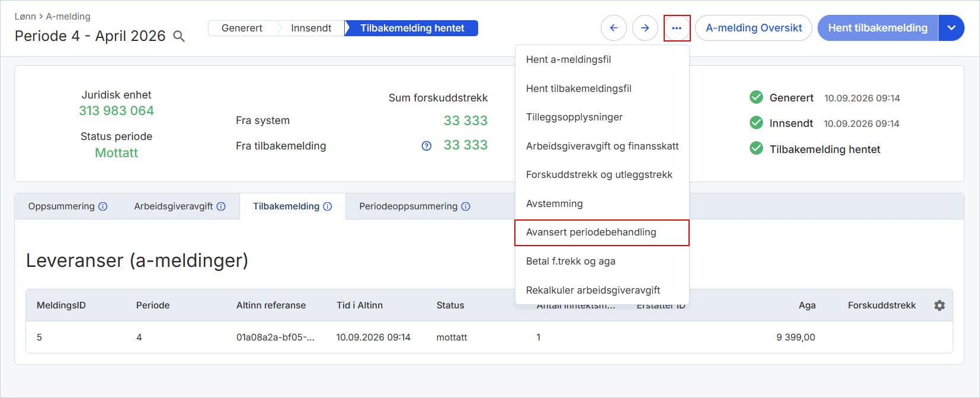The image size is (980, 398).
Task: Click the Hent tilbakemelding button
Action: coord(877,28)
